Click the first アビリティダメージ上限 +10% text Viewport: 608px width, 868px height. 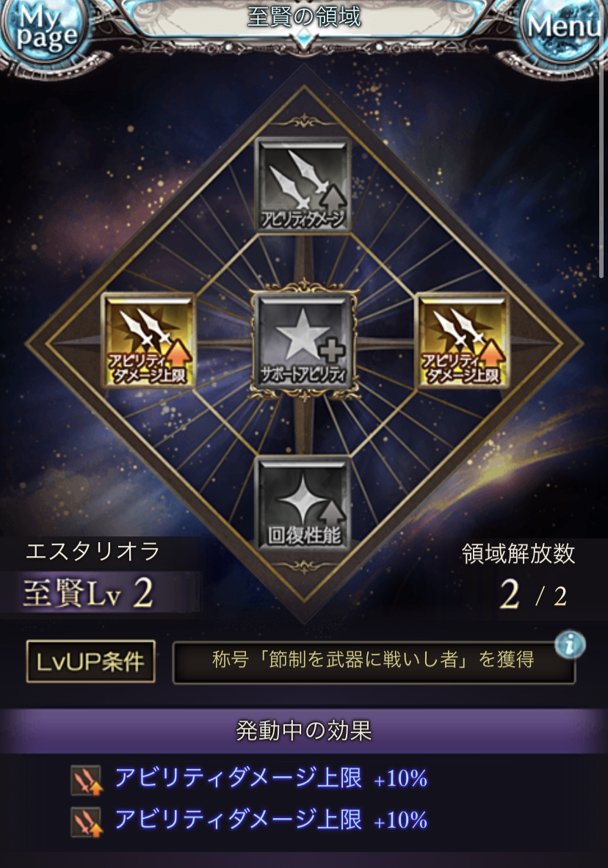(271, 778)
